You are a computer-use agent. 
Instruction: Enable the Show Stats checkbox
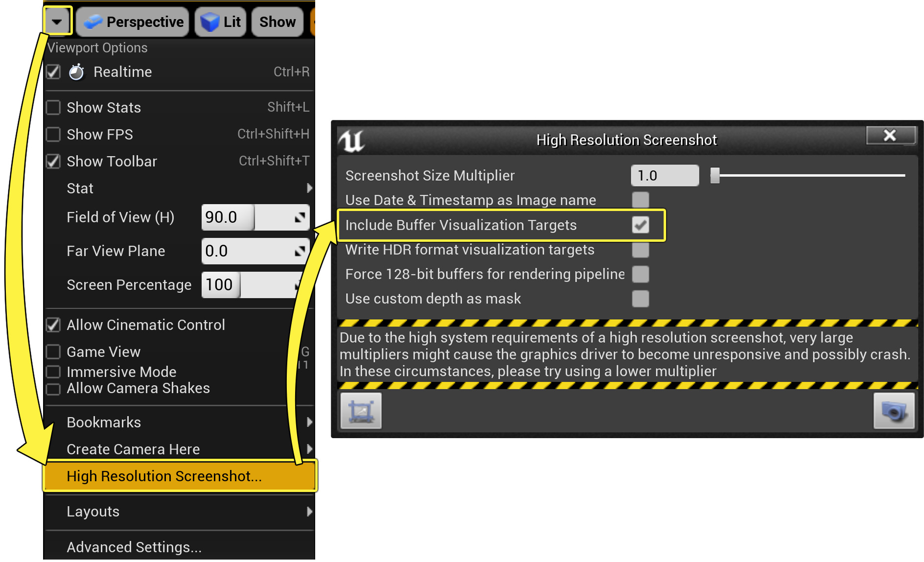(53, 107)
